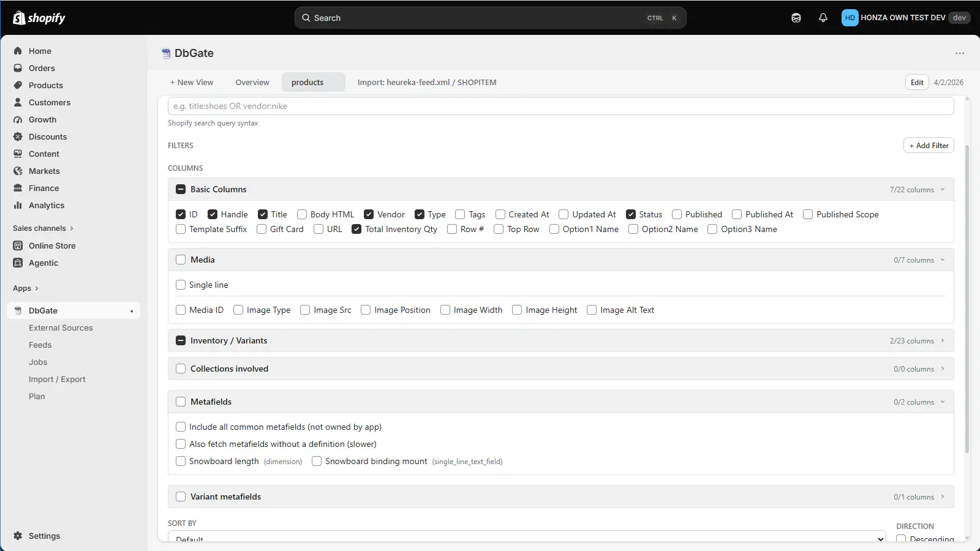The width and height of the screenshot is (980, 551).
Task: Click the Content icon in sidebar
Action: (x=18, y=154)
